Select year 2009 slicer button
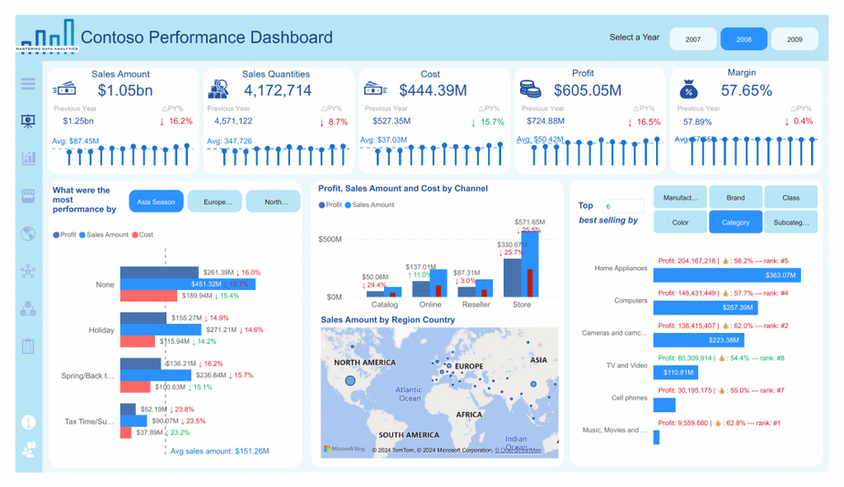The width and height of the screenshot is (844, 487). [x=794, y=39]
